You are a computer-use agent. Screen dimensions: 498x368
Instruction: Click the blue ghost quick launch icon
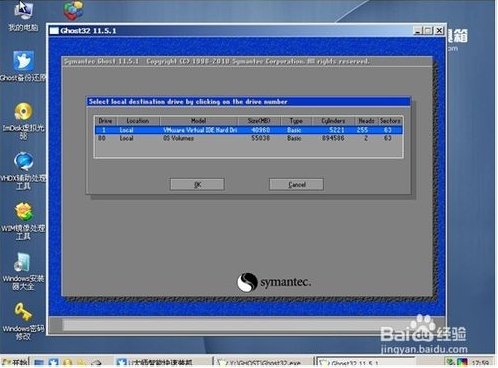(x=53, y=363)
